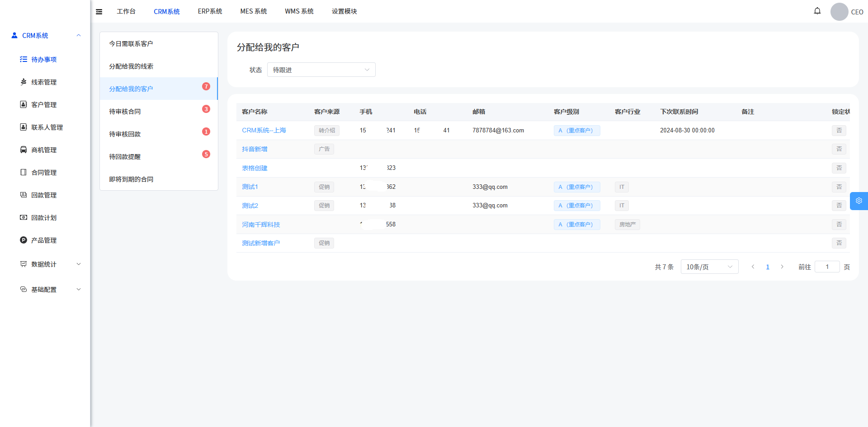Open the 待审核合同 list item
Viewport: 868px width, 427px height.
[x=125, y=112]
